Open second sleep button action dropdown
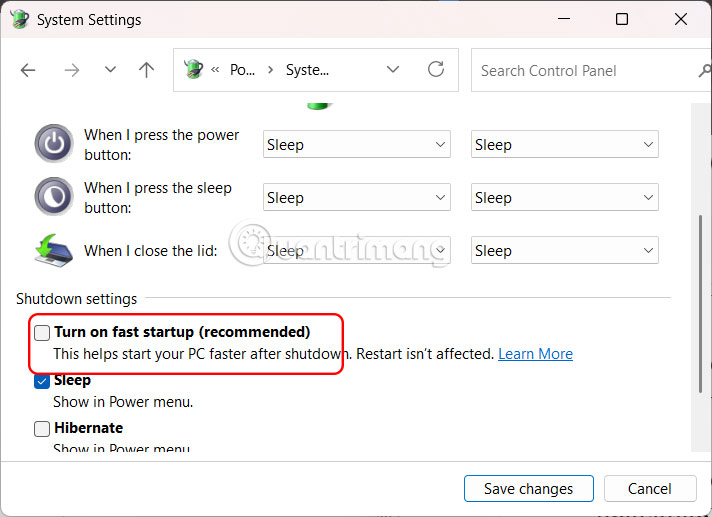This screenshot has width=712, height=517. pyautogui.click(x=564, y=198)
